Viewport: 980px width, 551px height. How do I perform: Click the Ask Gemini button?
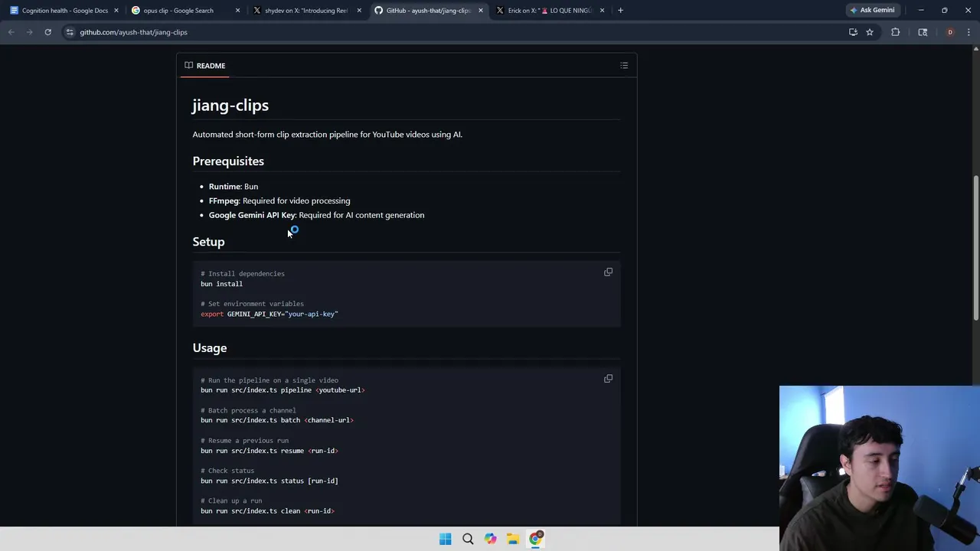click(872, 11)
